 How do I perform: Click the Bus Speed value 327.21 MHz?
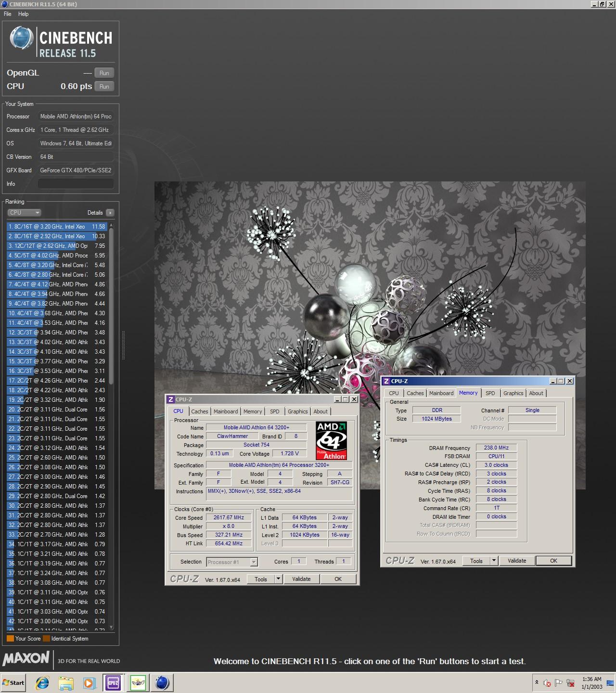pos(229,535)
